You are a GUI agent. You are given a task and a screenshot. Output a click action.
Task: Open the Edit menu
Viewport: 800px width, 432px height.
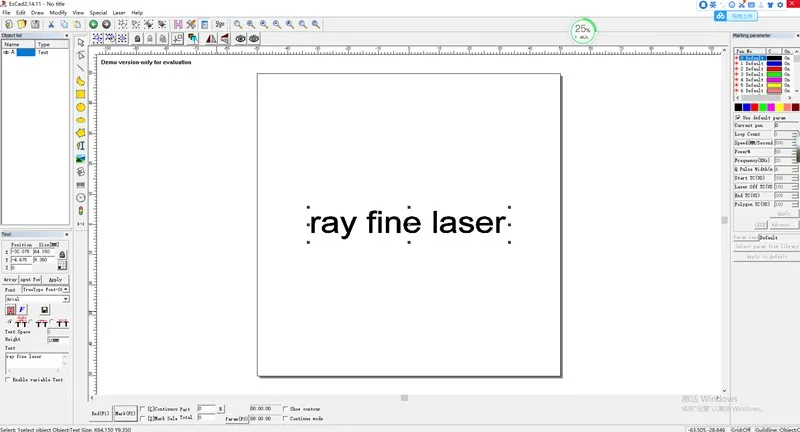[21, 13]
